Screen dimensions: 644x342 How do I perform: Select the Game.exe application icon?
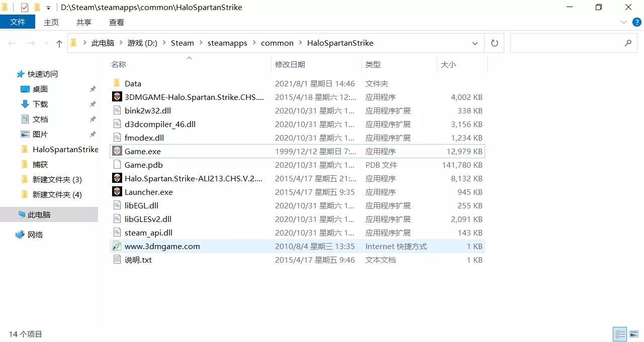[x=117, y=151]
